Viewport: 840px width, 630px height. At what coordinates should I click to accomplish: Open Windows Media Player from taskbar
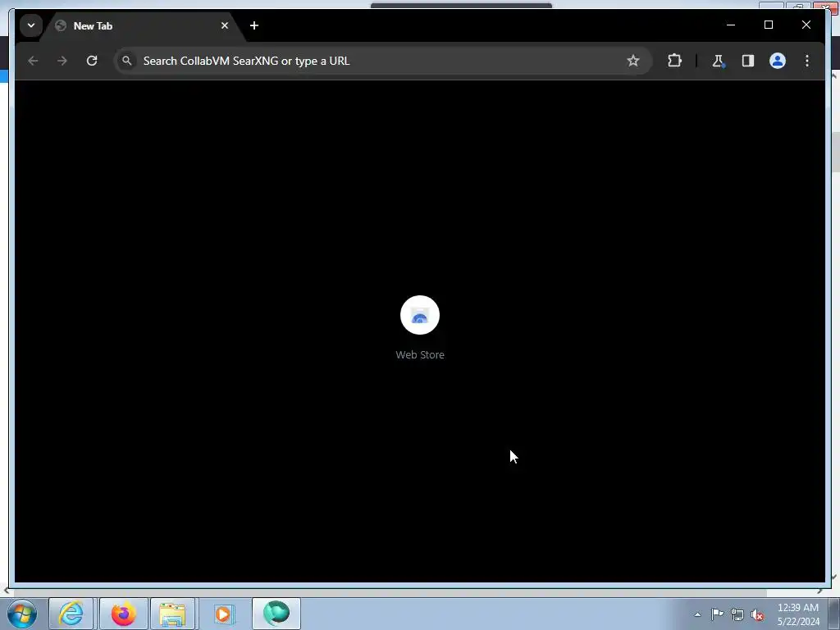[223, 614]
